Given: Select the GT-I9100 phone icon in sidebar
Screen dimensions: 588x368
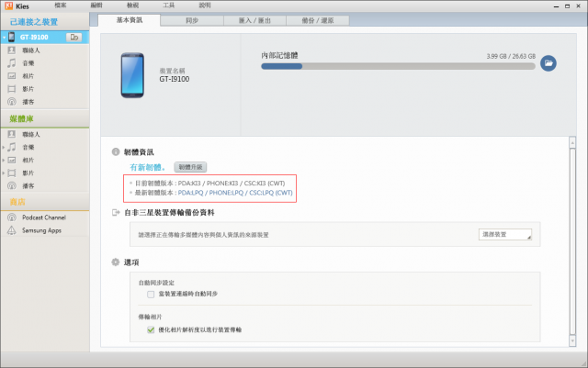Looking at the screenshot, I should coord(12,37).
